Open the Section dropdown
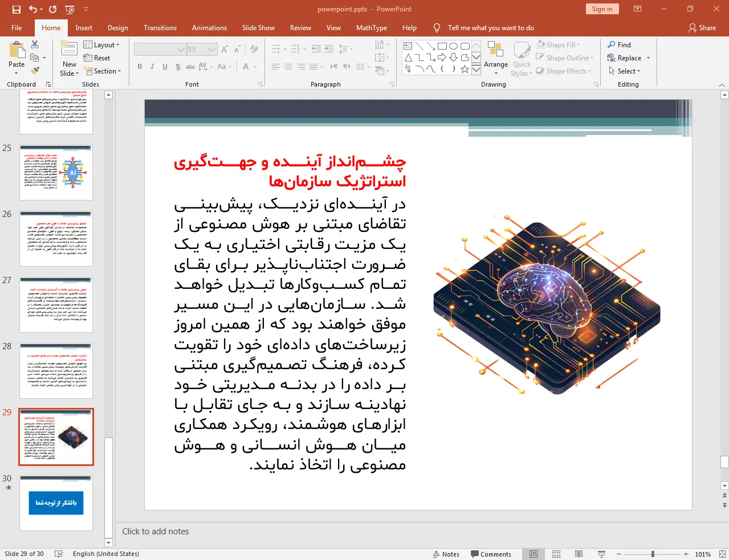The image size is (729, 560). [x=103, y=71]
